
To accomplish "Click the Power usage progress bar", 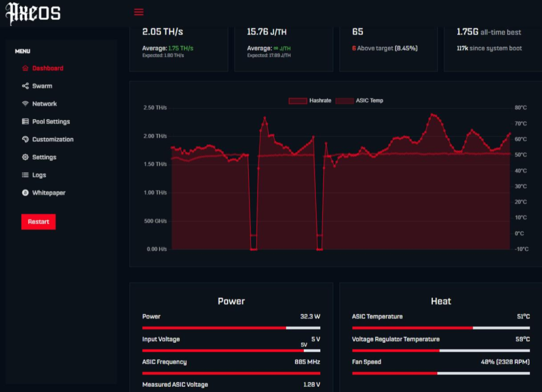I will (231, 328).
